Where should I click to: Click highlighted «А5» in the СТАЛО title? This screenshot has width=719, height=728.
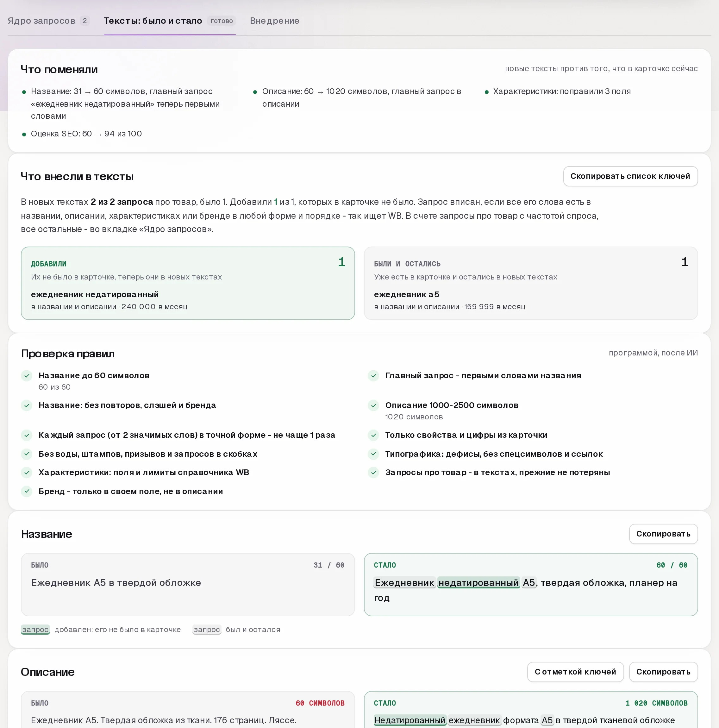(529, 582)
